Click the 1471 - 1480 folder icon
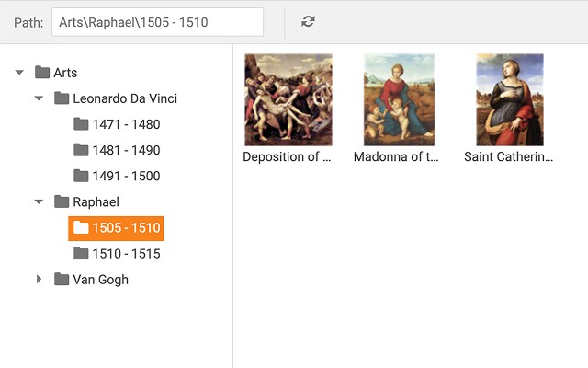This screenshot has width=588, height=368. coord(81,124)
